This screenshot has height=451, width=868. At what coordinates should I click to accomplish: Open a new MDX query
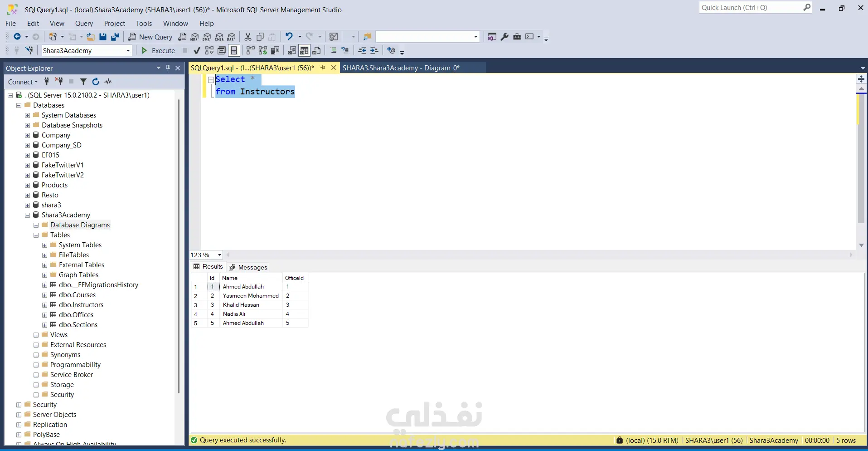(x=195, y=37)
